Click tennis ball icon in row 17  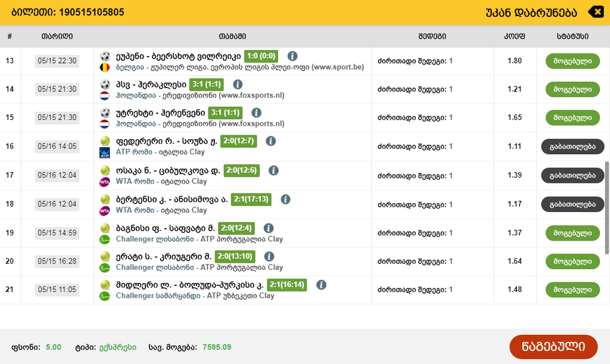click(x=105, y=170)
